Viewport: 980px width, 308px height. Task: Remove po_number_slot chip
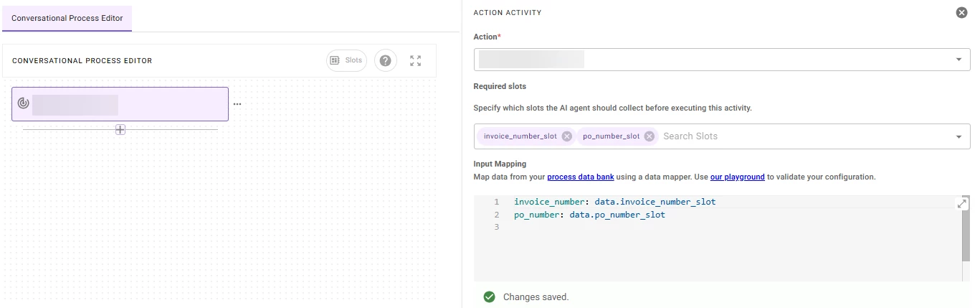click(x=650, y=136)
